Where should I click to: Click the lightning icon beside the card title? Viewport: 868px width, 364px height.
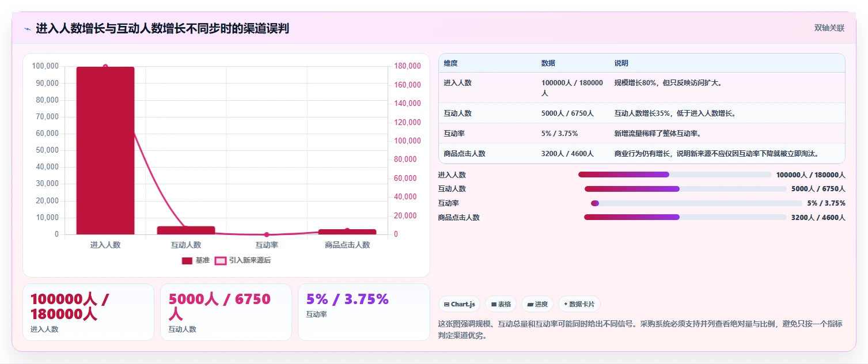click(27, 28)
